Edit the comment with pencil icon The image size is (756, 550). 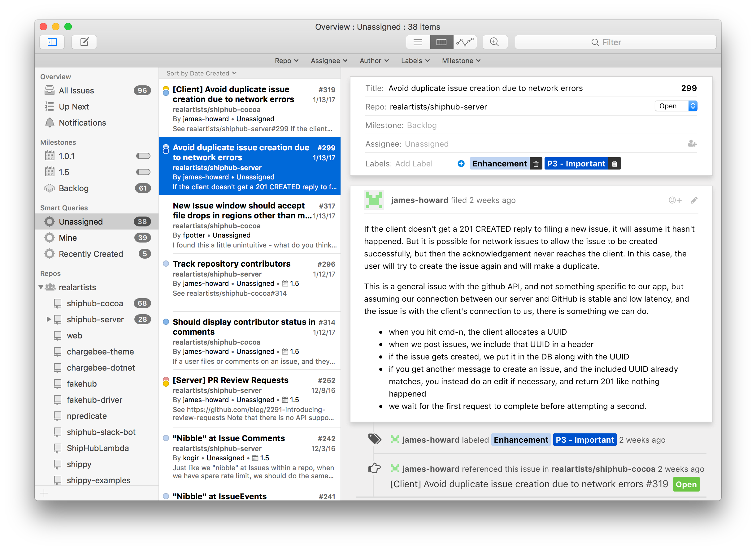694,200
